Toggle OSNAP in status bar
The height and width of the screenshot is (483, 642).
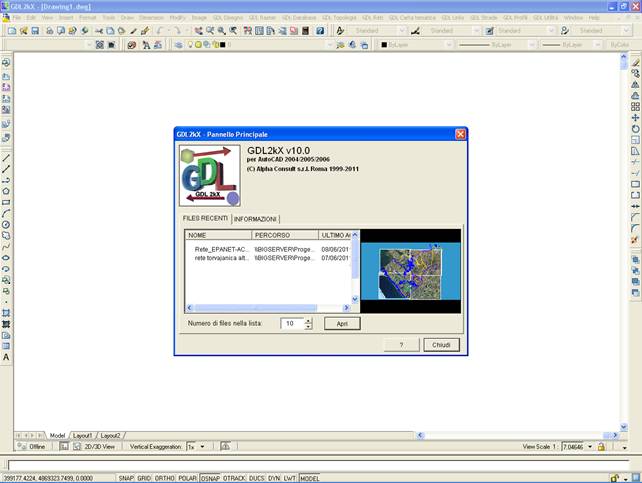pyautogui.click(x=210, y=478)
